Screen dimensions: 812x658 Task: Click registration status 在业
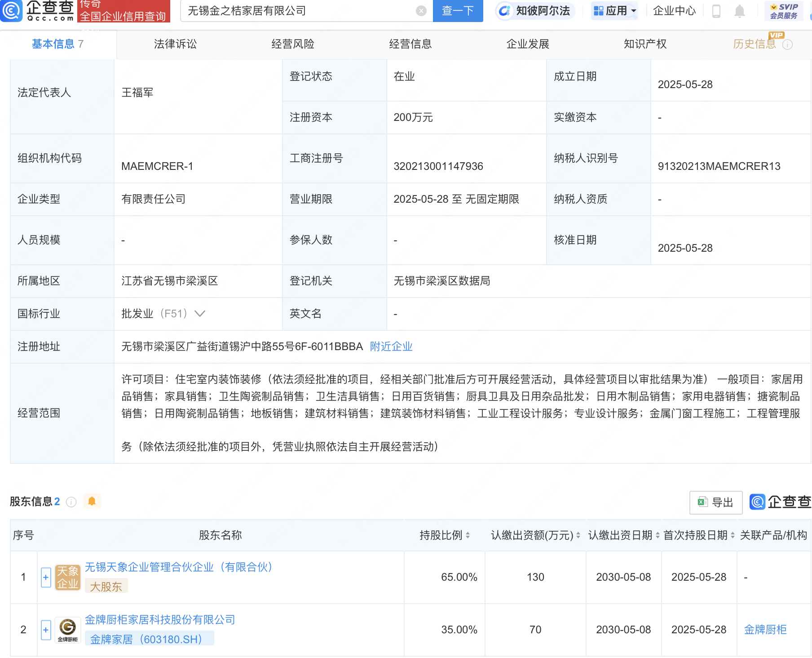coord(404,76)
